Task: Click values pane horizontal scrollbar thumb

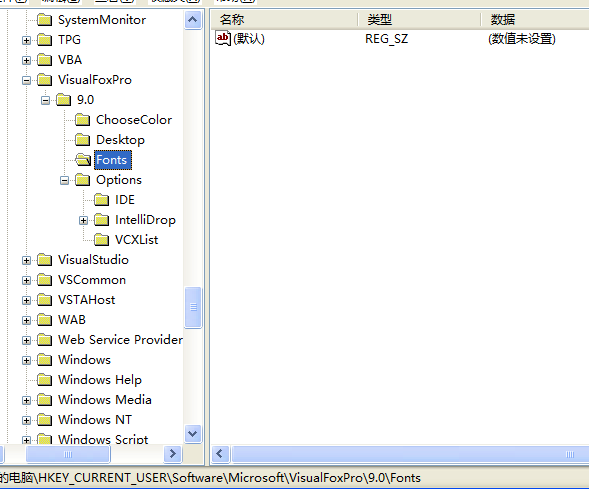Action: (411, 454)
